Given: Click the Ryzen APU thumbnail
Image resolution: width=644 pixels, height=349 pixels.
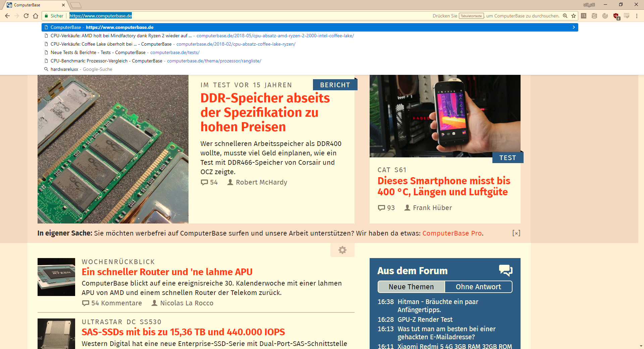Looking at the screenshot, I should pyautogui.click(x=56, y=277).
